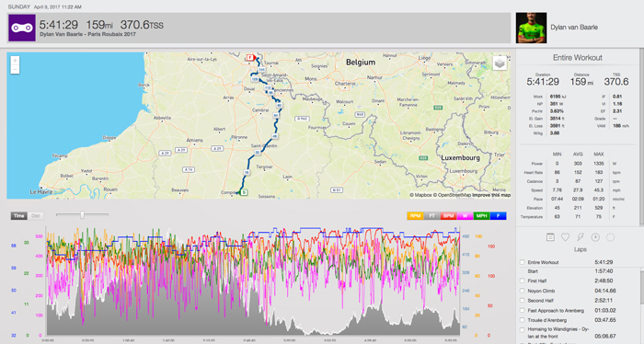Open the pace peaks clock icon

595,237
